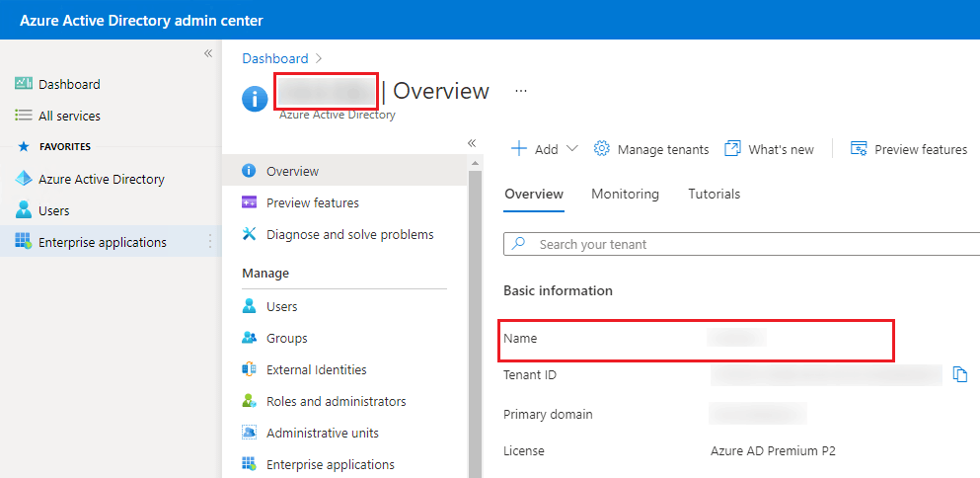Click the All services list icon
The height and width of the screenshot is (478, 980).
point(23,116)
